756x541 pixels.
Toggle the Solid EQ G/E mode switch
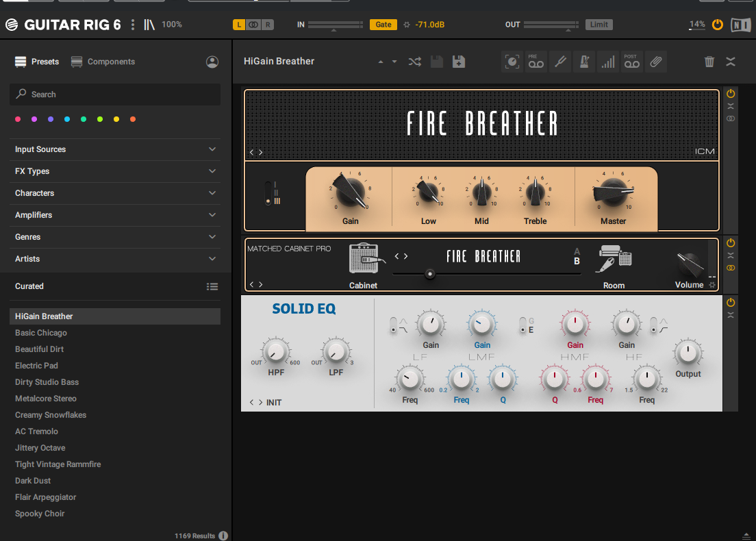pyautogui.click(x=522, y=325)
